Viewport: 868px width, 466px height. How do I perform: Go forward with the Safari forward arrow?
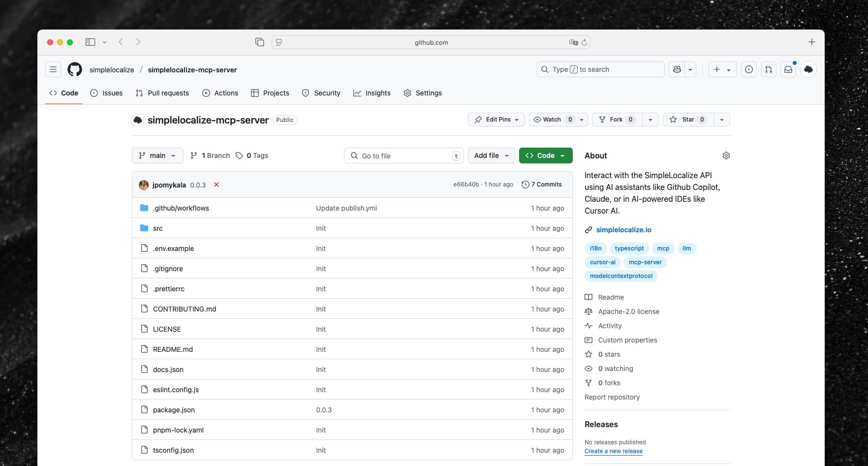coord(138,42)
